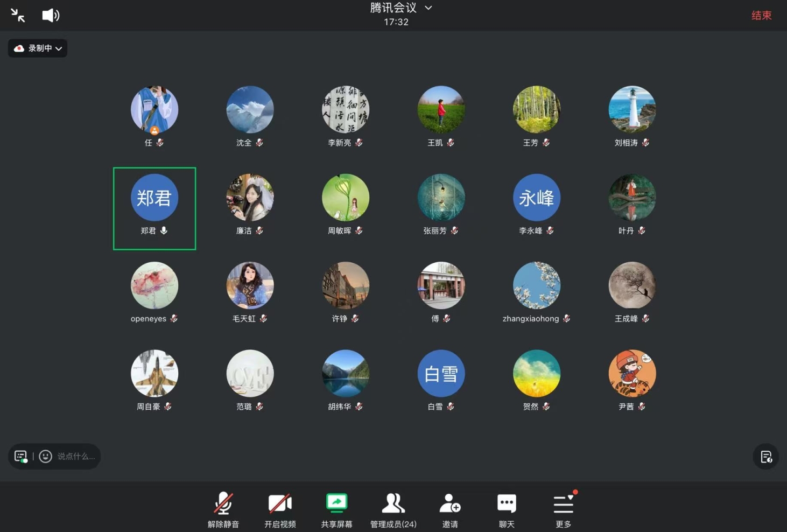Screen dimensions: 787x532
Task: Open the More (更多) menu
Action: point(563,509)
